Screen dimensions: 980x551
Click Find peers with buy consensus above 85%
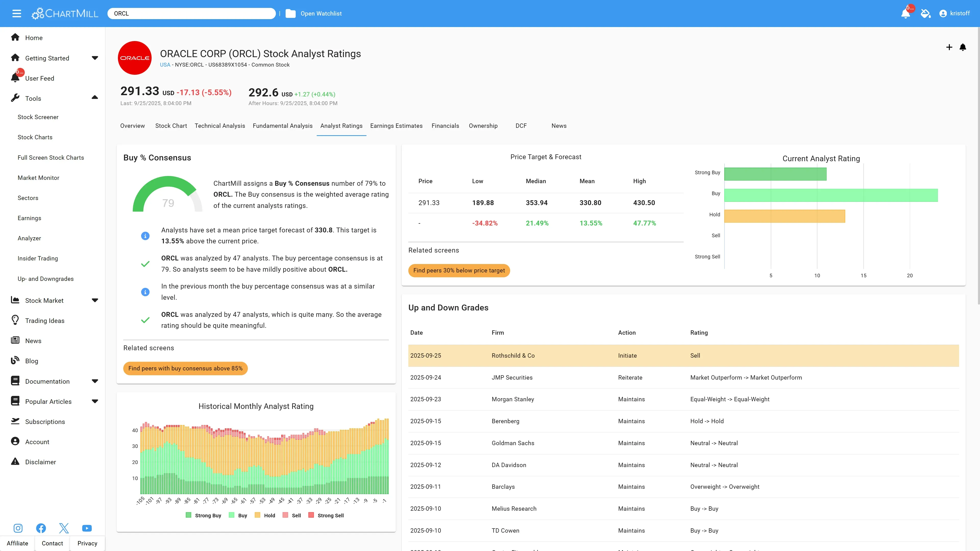point(185,368)
